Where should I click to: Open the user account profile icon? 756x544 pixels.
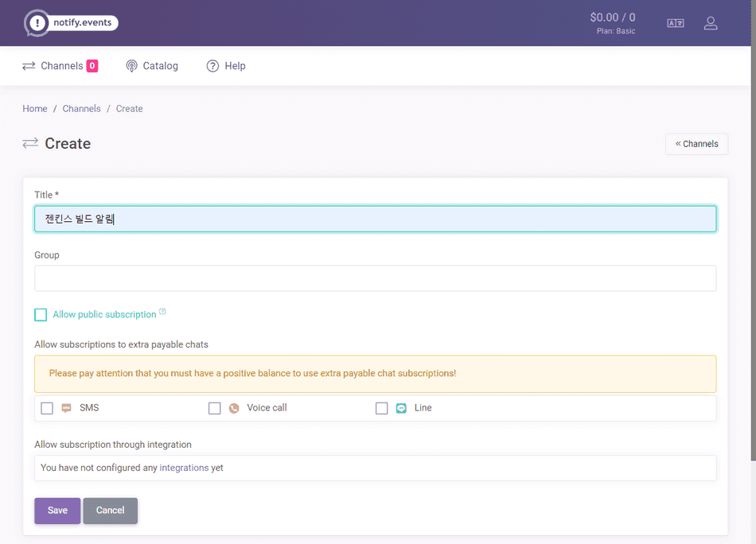click(x=710, y=23)
